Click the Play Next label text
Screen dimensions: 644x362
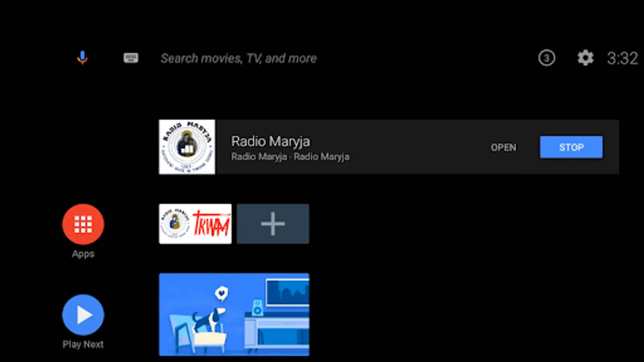tap(83, 344)
